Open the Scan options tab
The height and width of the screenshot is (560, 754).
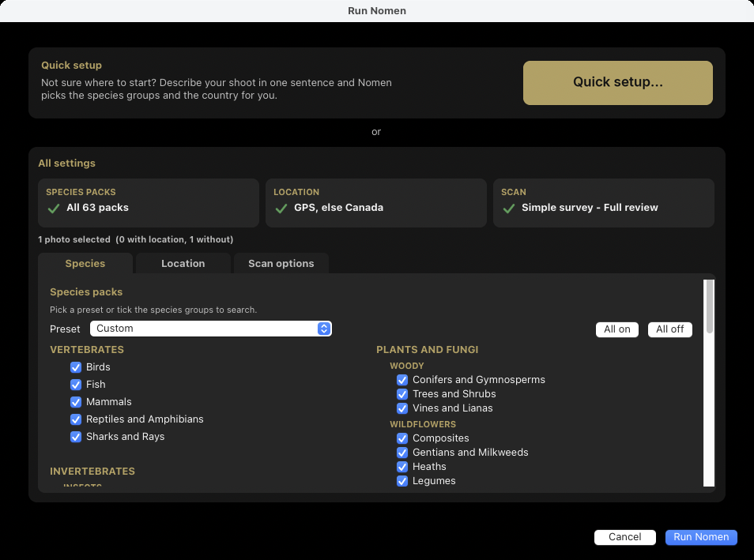click(281, 264)
